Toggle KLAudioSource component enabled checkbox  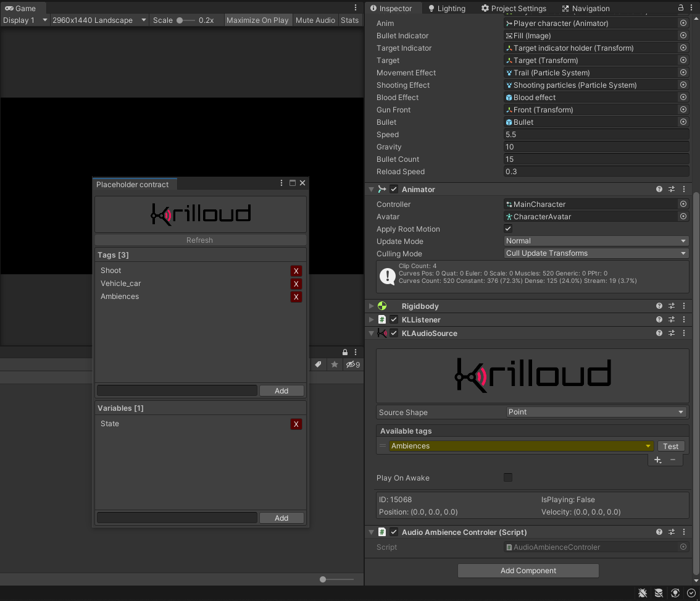(394, 333)
